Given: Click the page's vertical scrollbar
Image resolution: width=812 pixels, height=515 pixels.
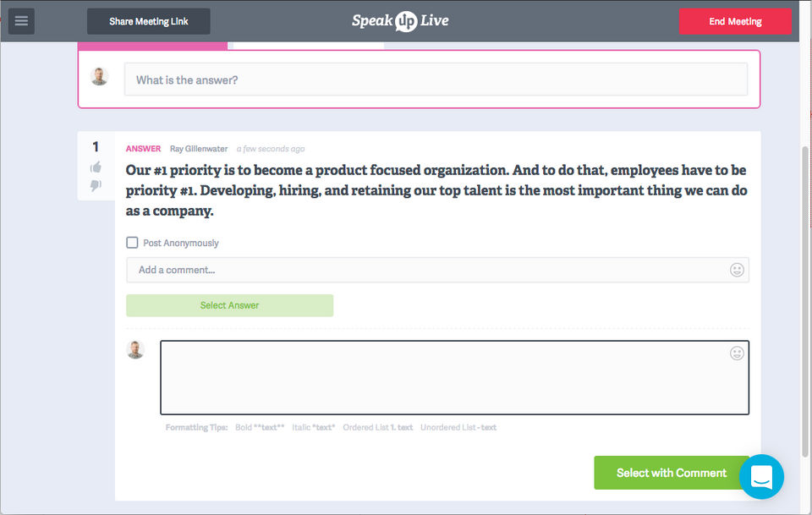Looking at the screenshot, I should pyautogui.click(x=804, y=296).
